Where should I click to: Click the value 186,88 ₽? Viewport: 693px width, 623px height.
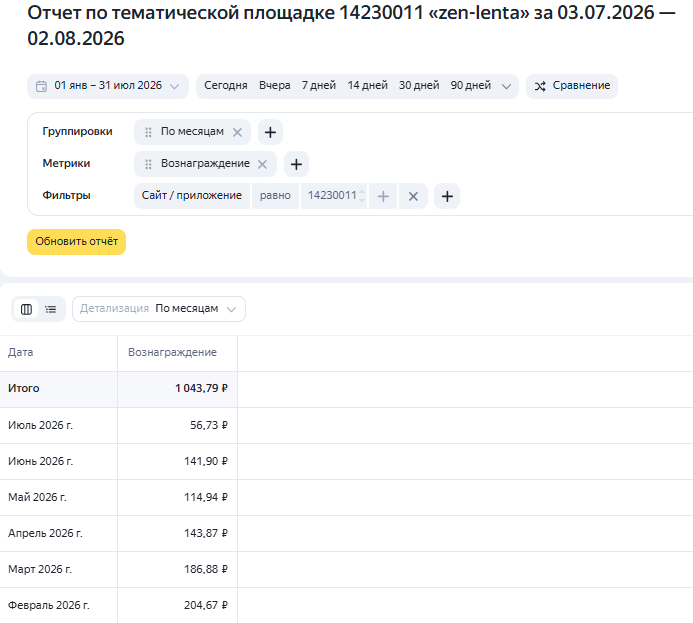coord(206,570)
